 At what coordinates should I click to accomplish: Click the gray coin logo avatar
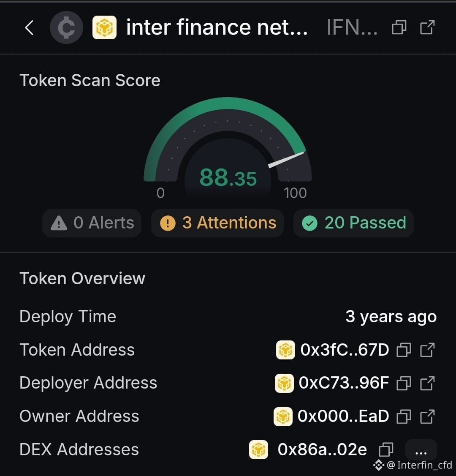click(x=66, y=27)
